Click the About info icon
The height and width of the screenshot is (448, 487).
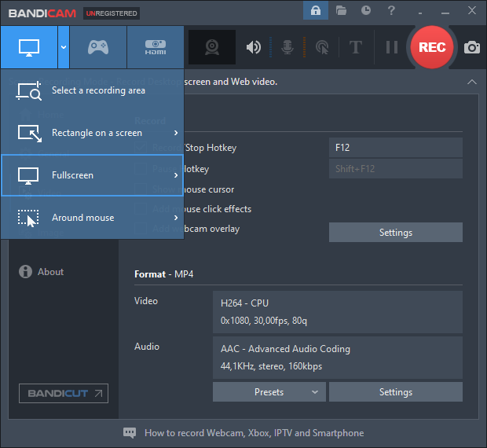(25, 272)
